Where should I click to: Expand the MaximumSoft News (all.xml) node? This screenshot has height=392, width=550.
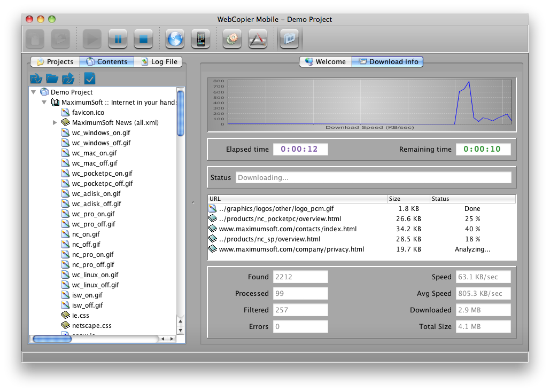coord(55,122)
